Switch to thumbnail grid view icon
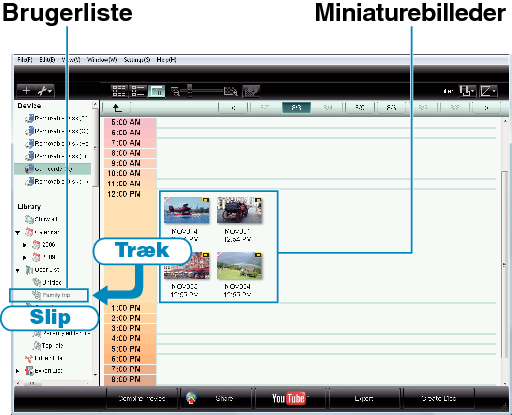This screenshot has height=415, width=512. click(x=119, y=91)
